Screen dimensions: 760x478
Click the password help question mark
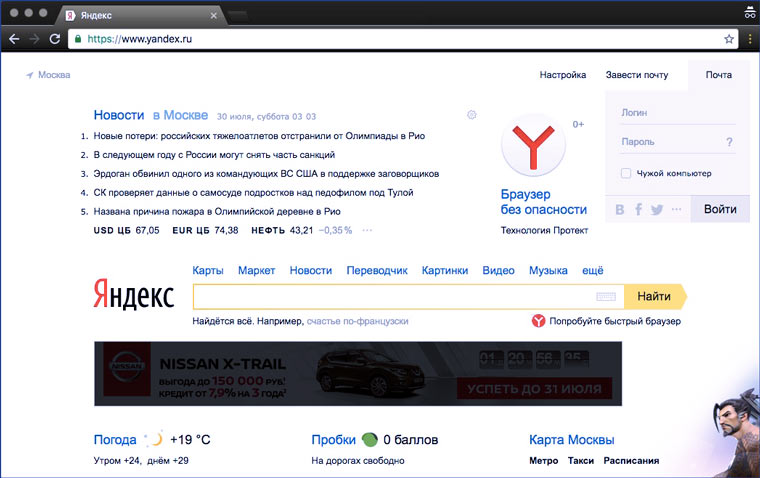tap(729, 142)
